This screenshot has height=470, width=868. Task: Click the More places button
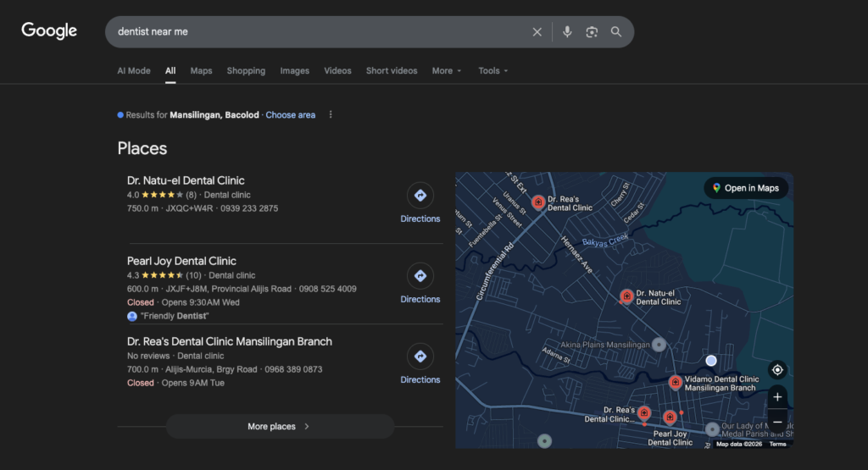point(280,427)
